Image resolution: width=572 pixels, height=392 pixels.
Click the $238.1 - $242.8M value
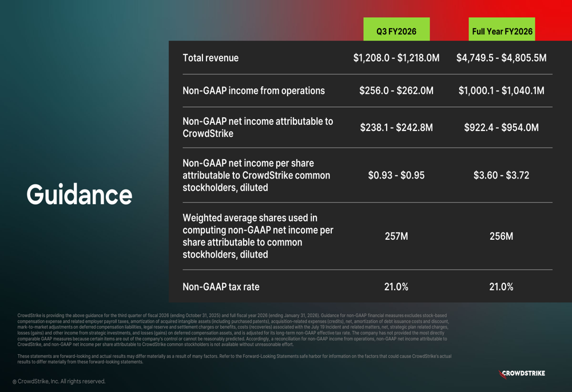(396, 127)
